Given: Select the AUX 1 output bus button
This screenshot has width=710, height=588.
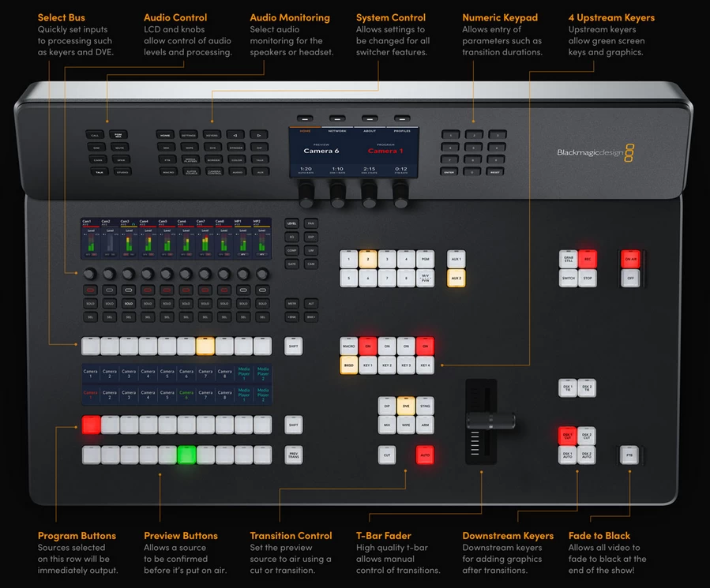Looking at the screenshot, I should [x=456, y=259].
